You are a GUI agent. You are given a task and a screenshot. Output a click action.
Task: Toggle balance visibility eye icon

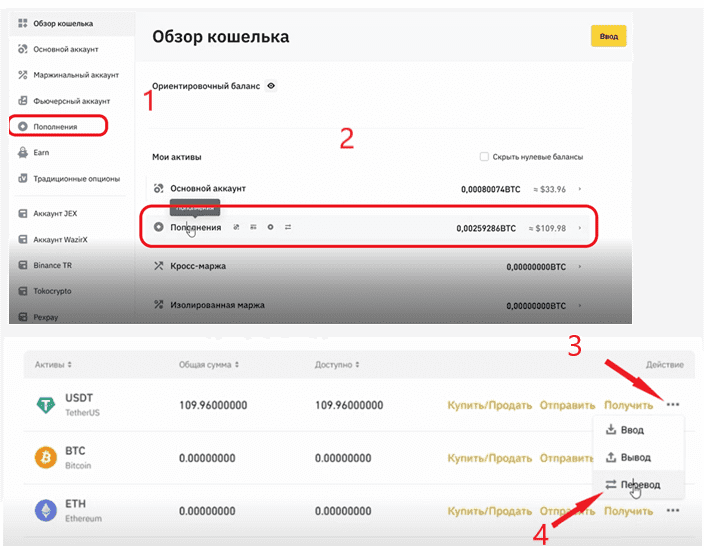[271, 86]
